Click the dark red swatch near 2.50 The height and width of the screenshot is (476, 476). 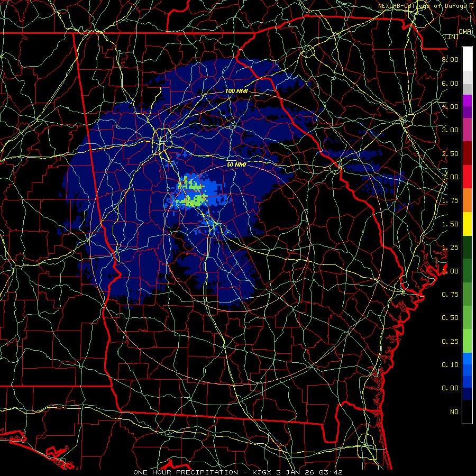(x=467, y=153)
